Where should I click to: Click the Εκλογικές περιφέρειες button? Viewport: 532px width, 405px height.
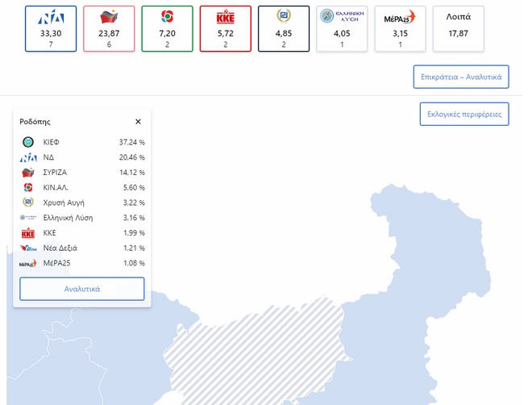point(463,115)
